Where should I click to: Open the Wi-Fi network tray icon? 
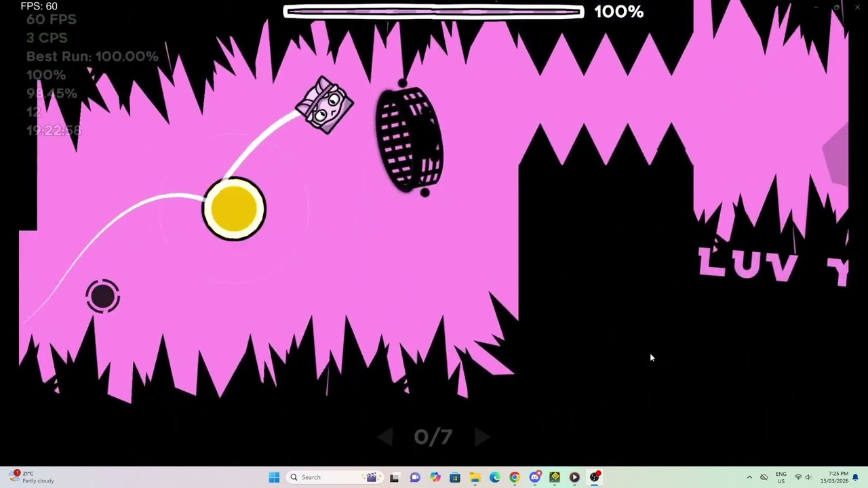coord(797,477)
